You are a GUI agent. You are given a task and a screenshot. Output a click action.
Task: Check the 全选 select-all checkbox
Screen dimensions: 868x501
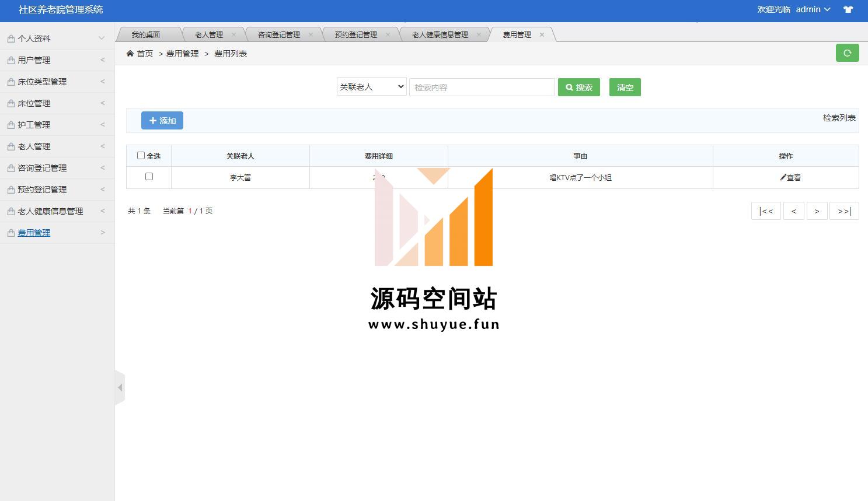click(x=141, y=155)
